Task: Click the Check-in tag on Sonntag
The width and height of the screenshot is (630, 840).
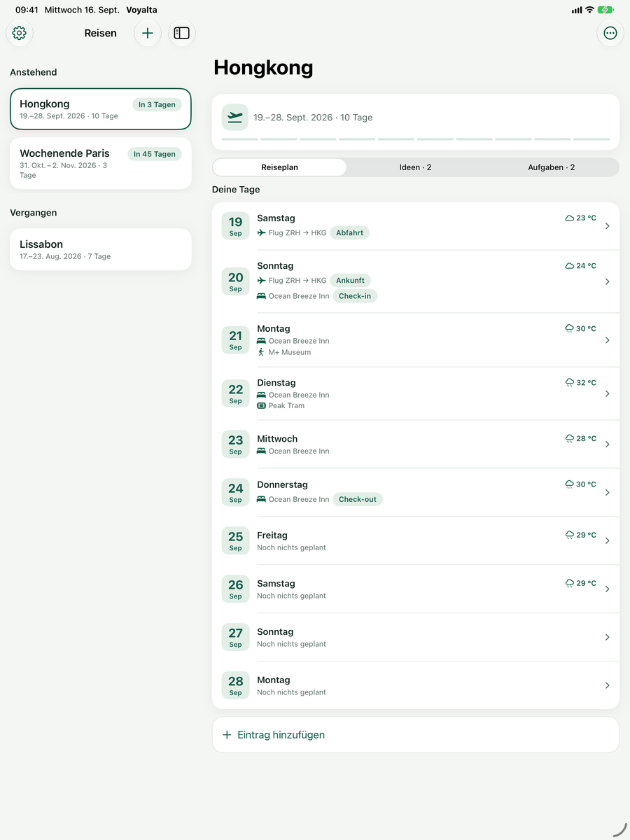Action: click(x=355, y=296)
